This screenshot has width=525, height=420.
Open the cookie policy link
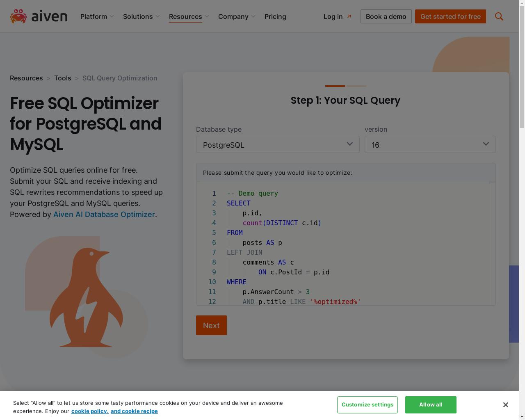coord(90,411)
